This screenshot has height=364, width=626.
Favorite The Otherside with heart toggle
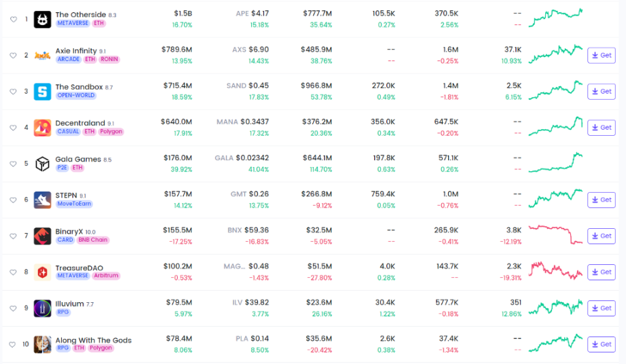(13, 19)
